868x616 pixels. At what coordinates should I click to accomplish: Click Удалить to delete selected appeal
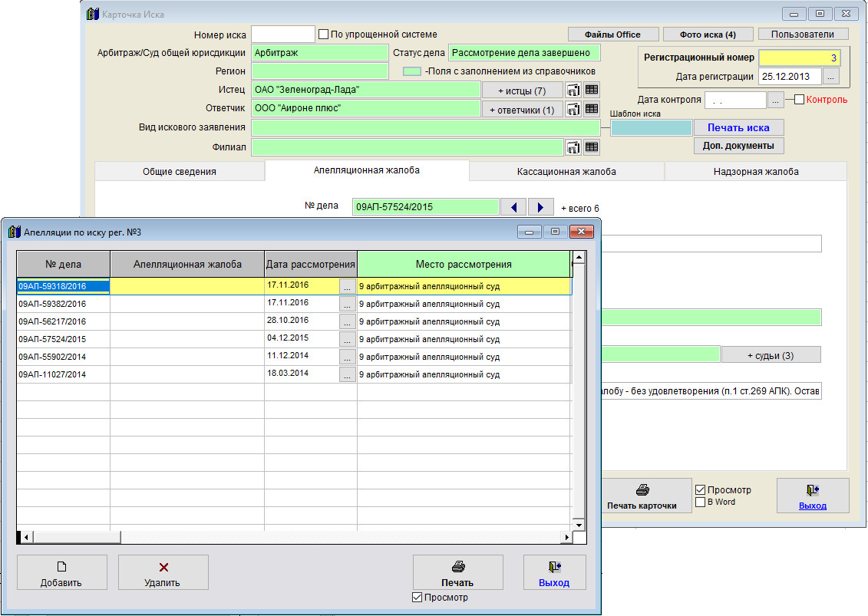[x=163, y=573]
